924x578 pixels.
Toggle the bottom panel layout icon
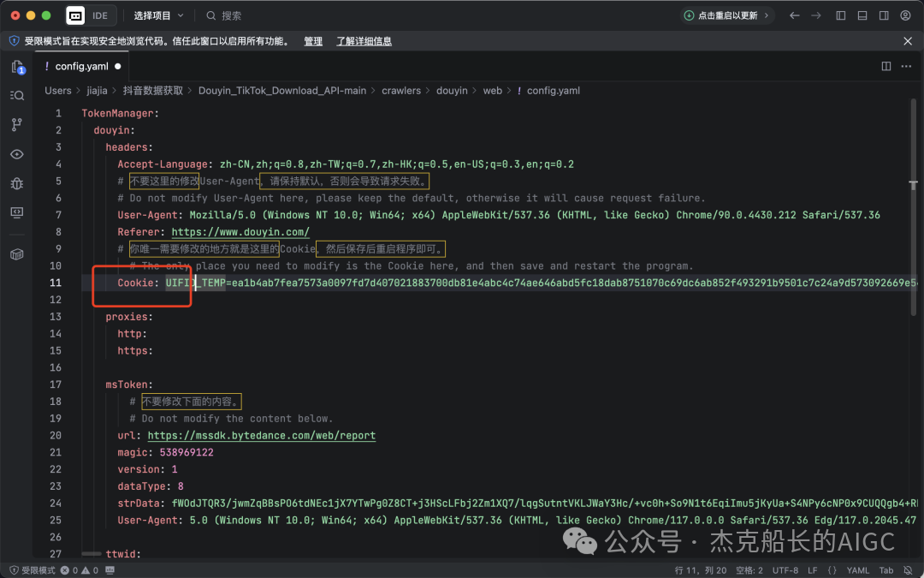click(862, 15)
